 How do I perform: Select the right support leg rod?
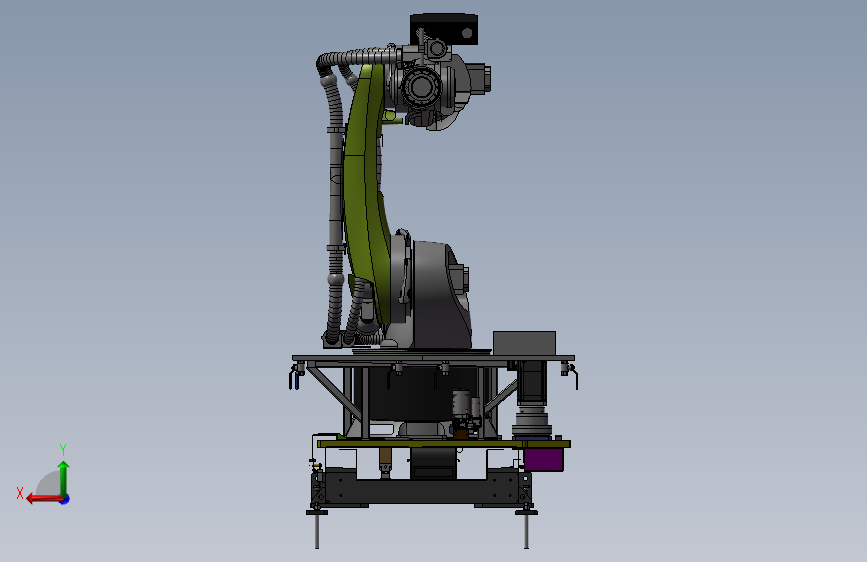pyautogui.click(x=526, y=531)
